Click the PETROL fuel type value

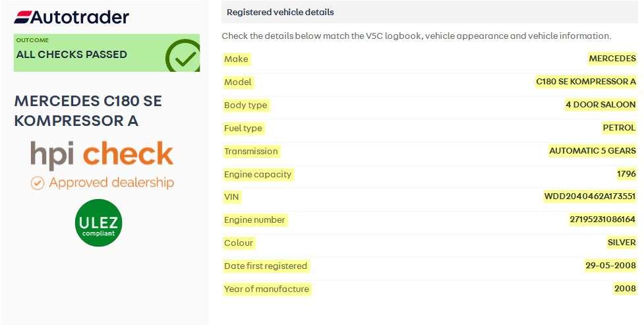click(x=619, y=127)
